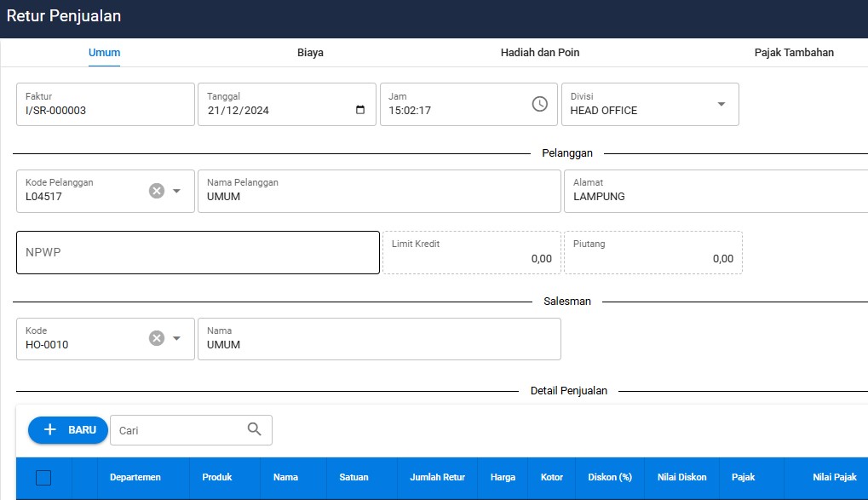The width and height of the screenshot is (868, 500).
Task: Click the calendar icon in Tanggal field
Action: click(360, 110)
